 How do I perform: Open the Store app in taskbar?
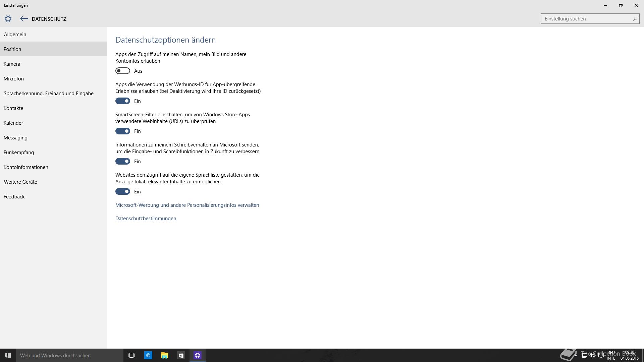click(x=181, y=355)
